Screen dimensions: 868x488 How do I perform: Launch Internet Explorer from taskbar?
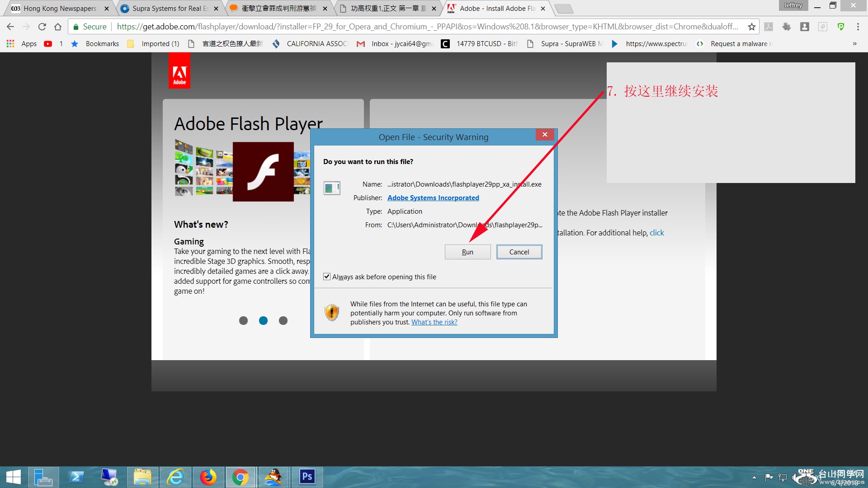175,477
